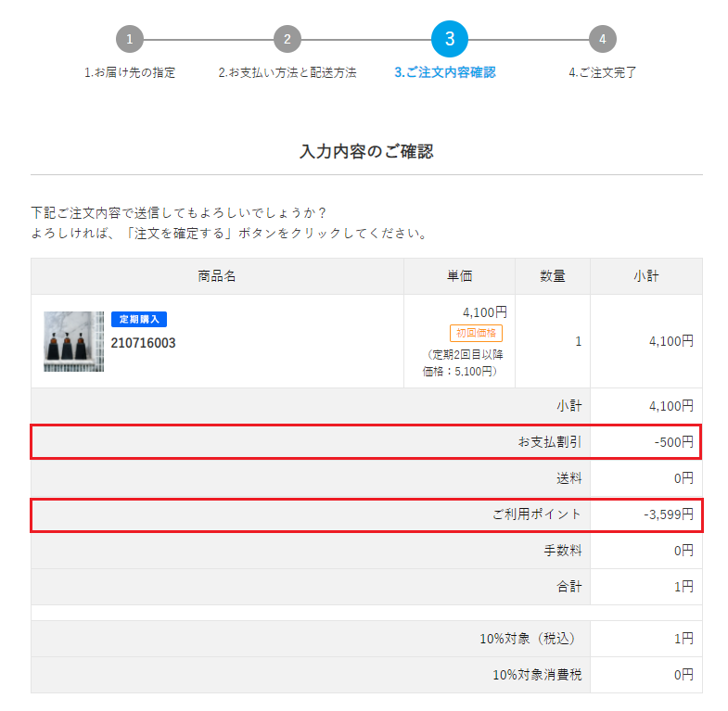Click step 2 circle icon
The height and width of the screenshot is (711, 728).
[x=287, y=39]
